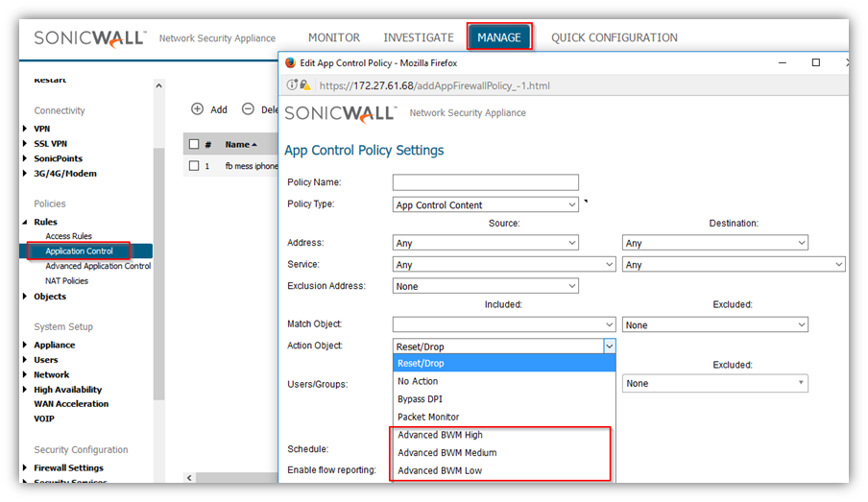Expand the VPN tree node
The width and height of the screenshot is (868, 502).
[25, 129]
